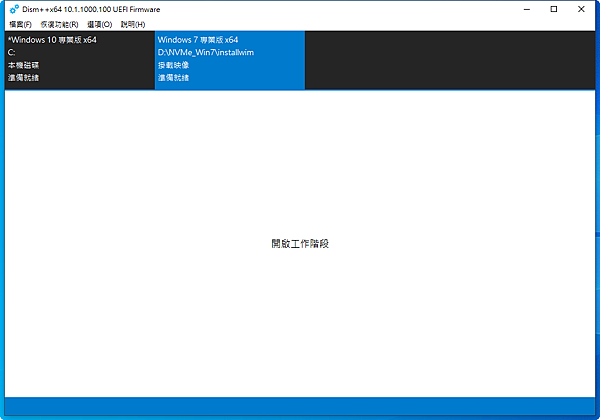Close the Dism++ window
600x420 pixels.
point(581,9)
